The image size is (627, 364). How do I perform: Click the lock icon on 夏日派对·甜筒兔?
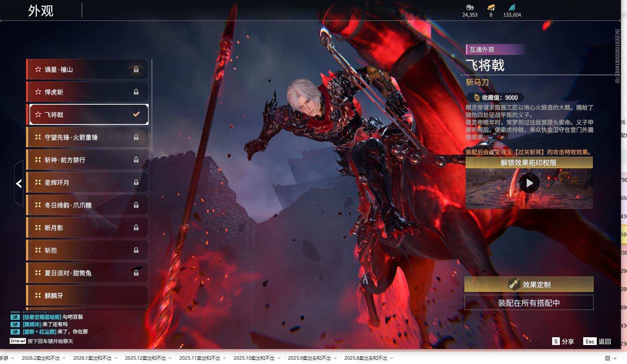tap(136, 273)
